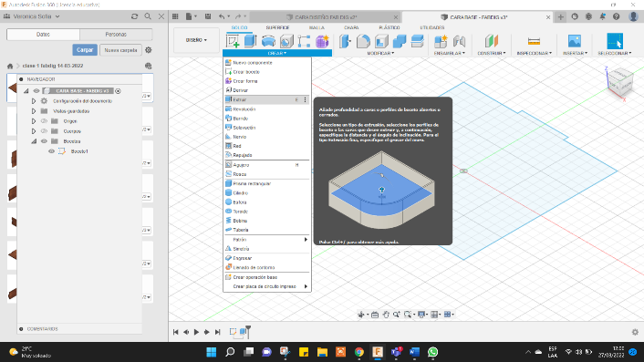
Task: Collapse the Bocetos folder
Action: click(x=34, y=141)
